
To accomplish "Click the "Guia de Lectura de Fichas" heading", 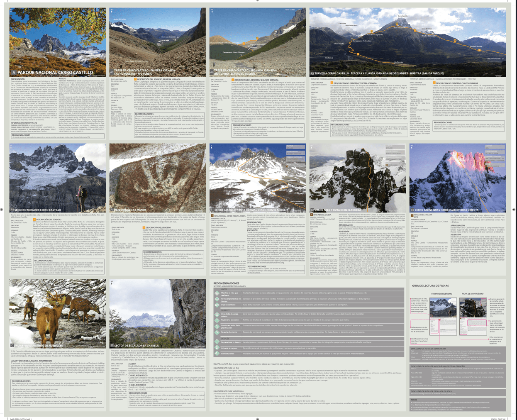I will tap(430, 286).
